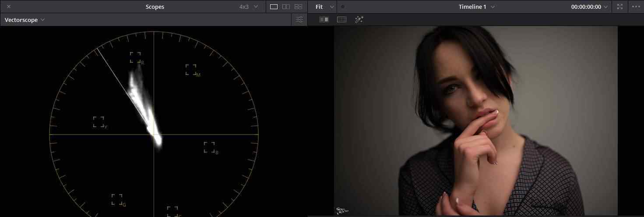Switch to two-scope view layout
Viewport: 644px width, 217px height.
[286, 7]
